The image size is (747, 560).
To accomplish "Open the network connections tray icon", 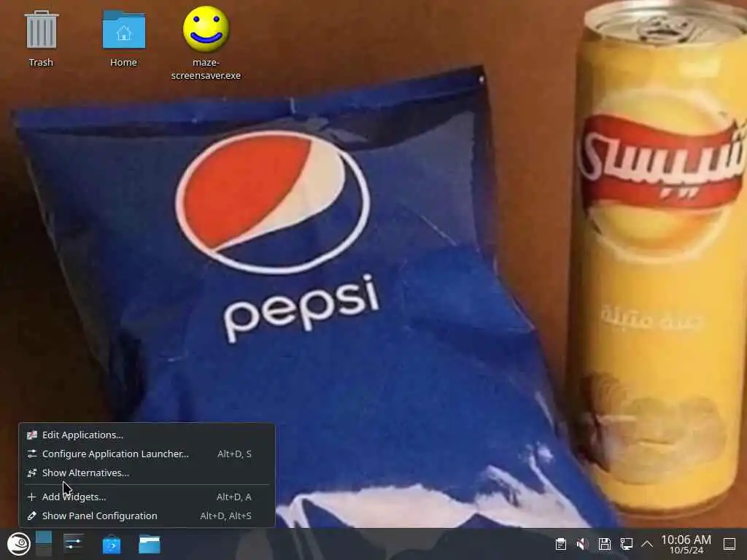I will [x=626, y=544].
